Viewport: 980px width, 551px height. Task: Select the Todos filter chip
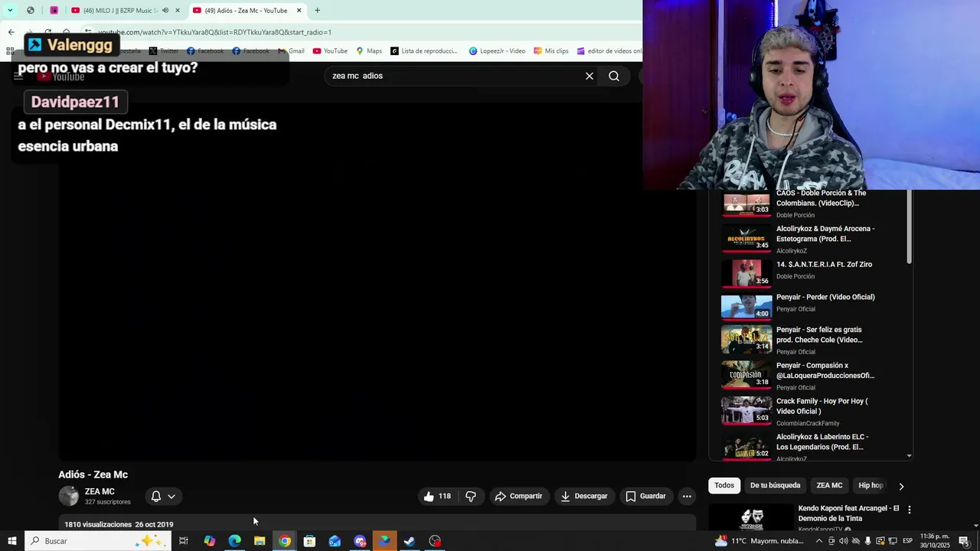tap(724, 485)
